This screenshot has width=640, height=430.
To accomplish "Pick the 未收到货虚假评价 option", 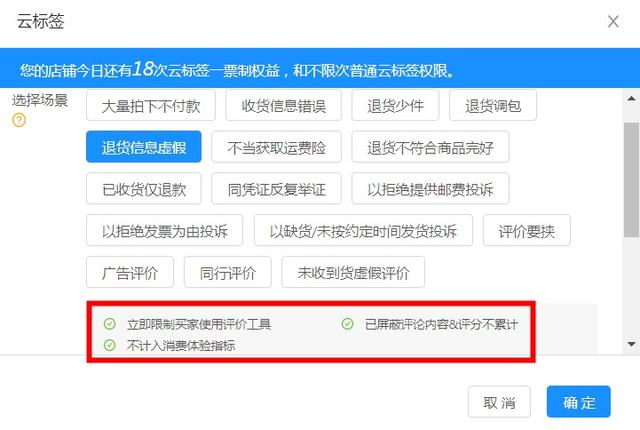I will [353, 273].
